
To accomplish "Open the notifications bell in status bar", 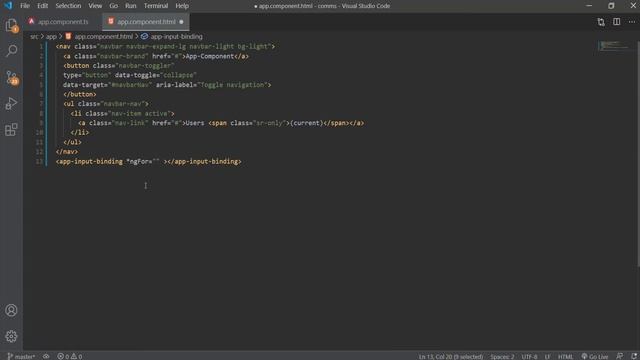I will pyautogui.click(x=634, y=356).
